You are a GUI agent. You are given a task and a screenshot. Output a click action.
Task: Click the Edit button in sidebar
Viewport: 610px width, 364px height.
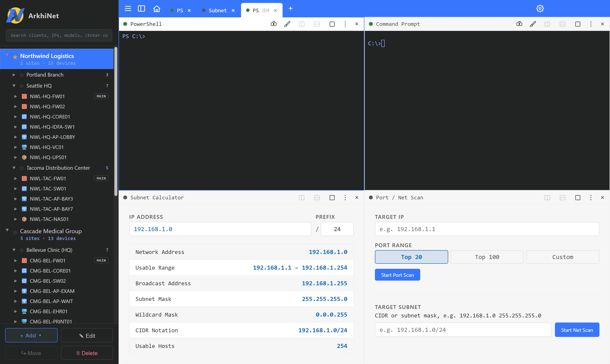point(87,336)
